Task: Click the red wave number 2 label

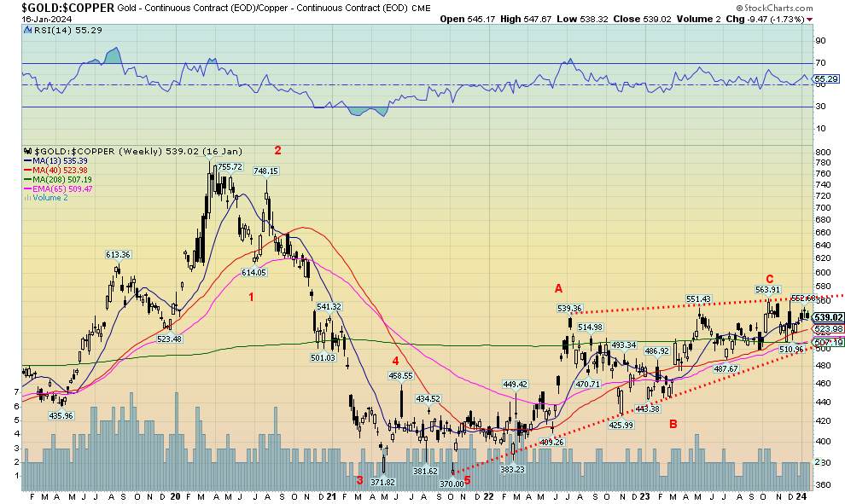Action: click(277, 150)
